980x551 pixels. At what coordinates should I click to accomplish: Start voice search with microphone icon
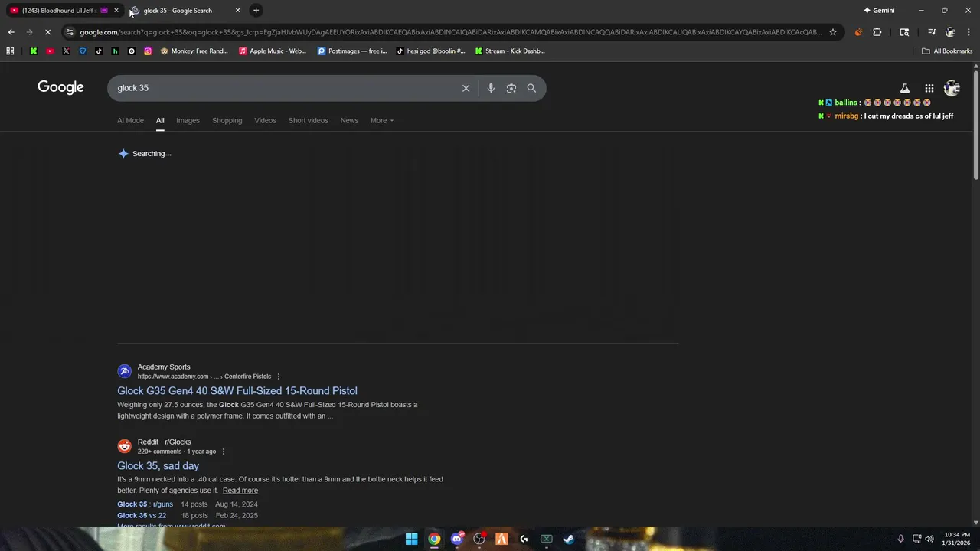pyautogui.click(x=491, y=88)
